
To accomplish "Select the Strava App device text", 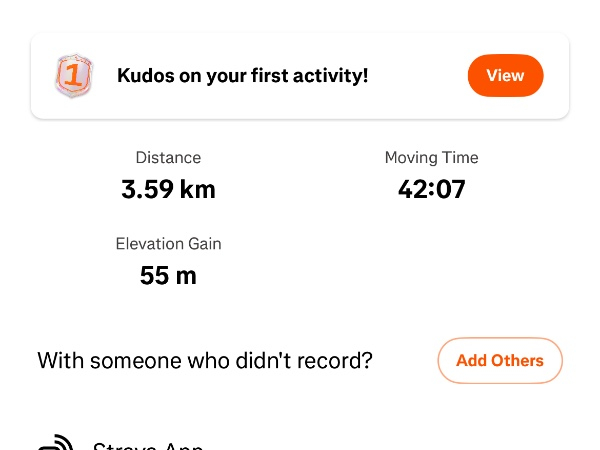I will (x=148, y=445).
